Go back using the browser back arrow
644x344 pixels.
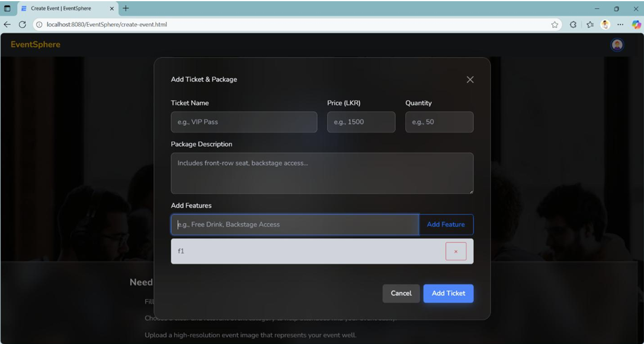8,24
